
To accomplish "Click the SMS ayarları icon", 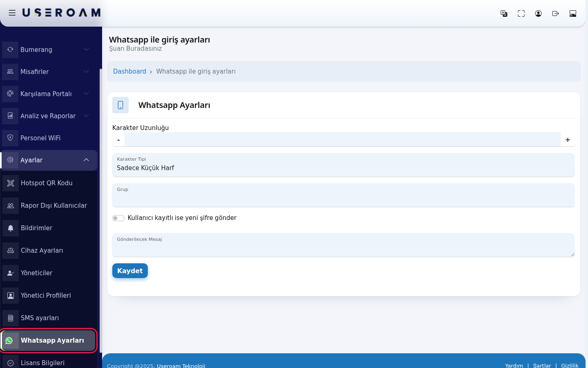I will (11, 318).
